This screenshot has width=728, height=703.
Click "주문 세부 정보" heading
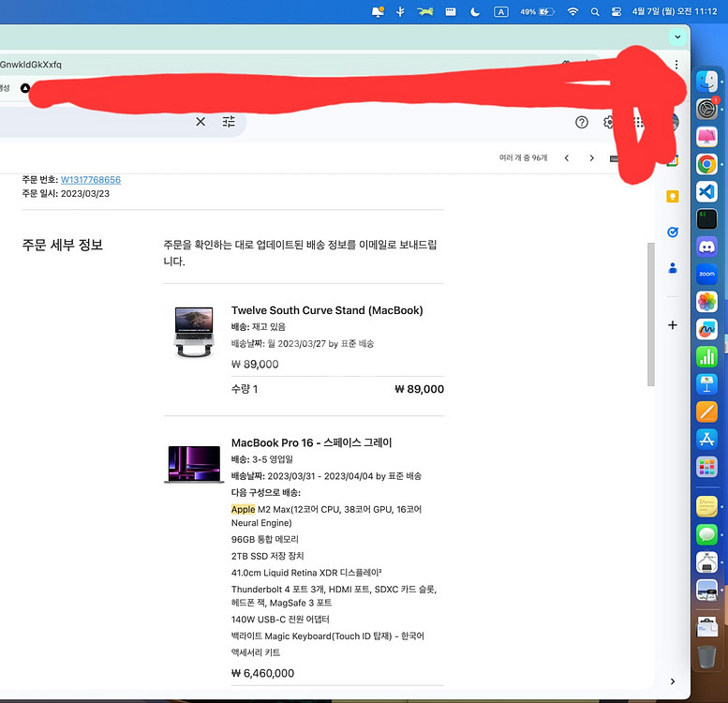[x=62, y=245]
